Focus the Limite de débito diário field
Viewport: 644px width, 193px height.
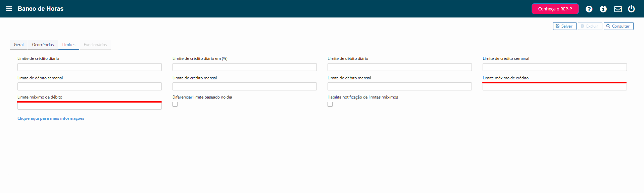(400, 67)
